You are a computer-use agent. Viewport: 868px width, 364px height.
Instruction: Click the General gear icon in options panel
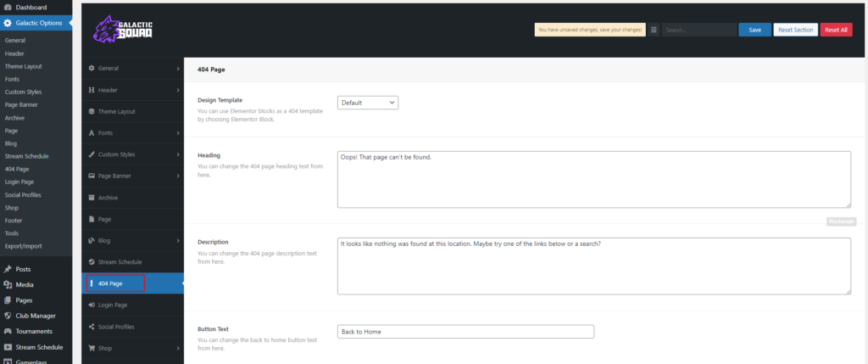click(x=92, y=68)
